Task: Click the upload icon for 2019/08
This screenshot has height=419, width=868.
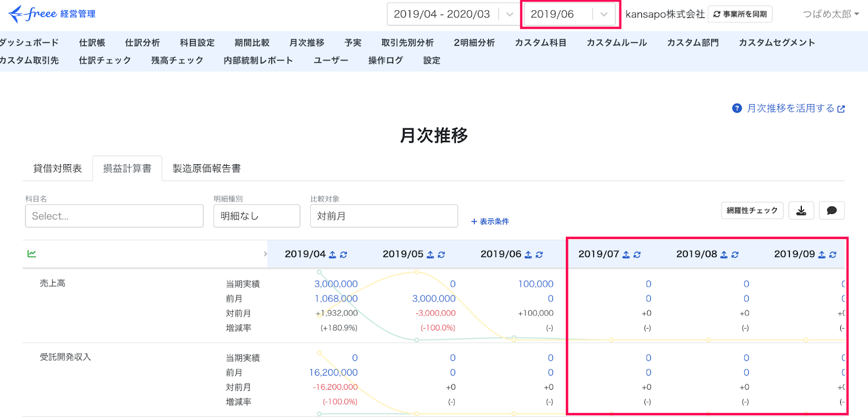Action: pyautogui.click(x=724, y=254)
